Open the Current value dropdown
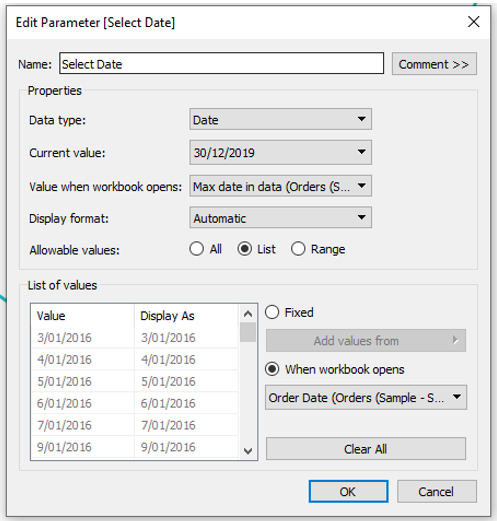Screen dimensions: 497x521 [x=280, y=152]
